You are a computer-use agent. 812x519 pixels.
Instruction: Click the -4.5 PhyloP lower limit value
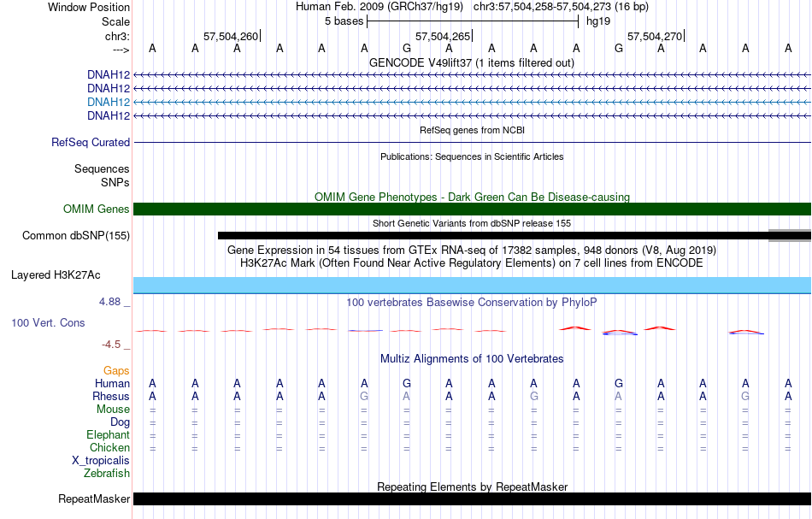click(x=111, y=345)
